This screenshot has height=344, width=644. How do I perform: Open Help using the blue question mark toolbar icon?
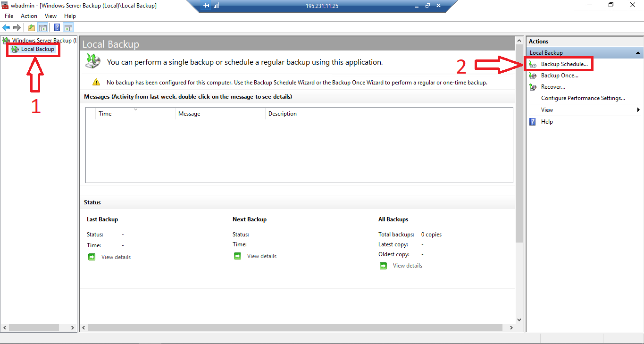pyautogui.click(x=56, y=27)
